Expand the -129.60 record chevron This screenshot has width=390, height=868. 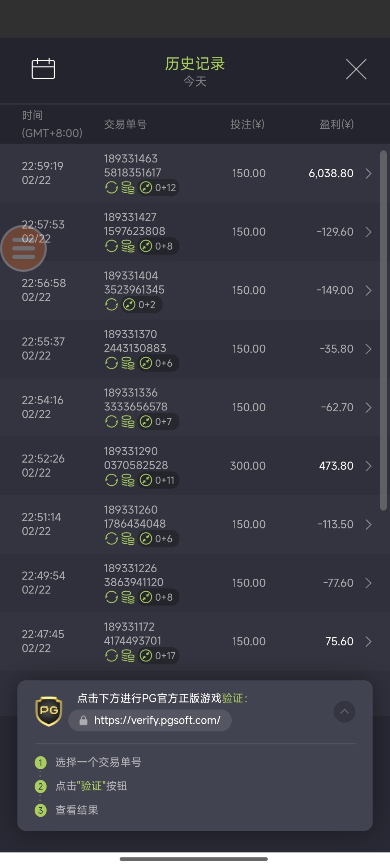click(368, 232)
